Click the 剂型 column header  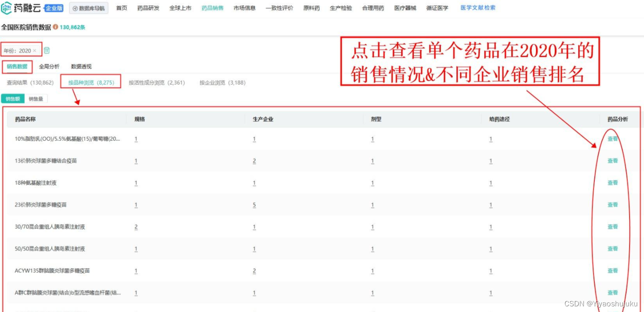pyautogui.click(x=376, y=119)
